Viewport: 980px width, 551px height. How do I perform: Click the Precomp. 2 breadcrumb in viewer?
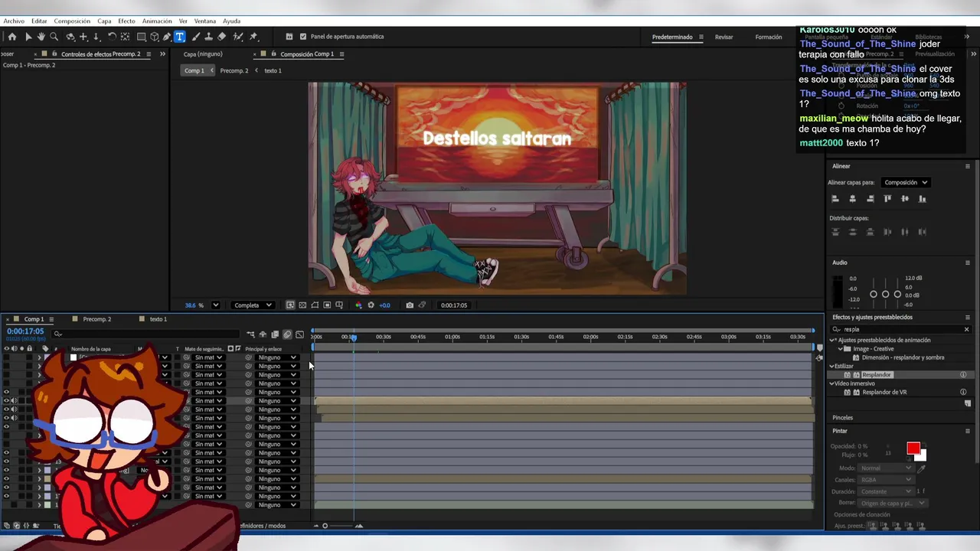pos(234,70)
